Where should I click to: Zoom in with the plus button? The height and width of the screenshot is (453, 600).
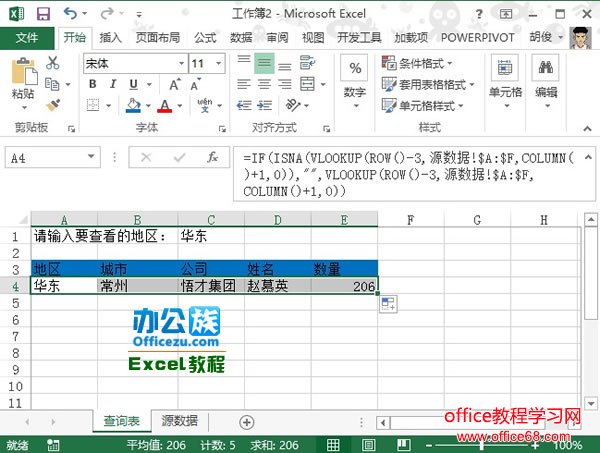point(535,445)
